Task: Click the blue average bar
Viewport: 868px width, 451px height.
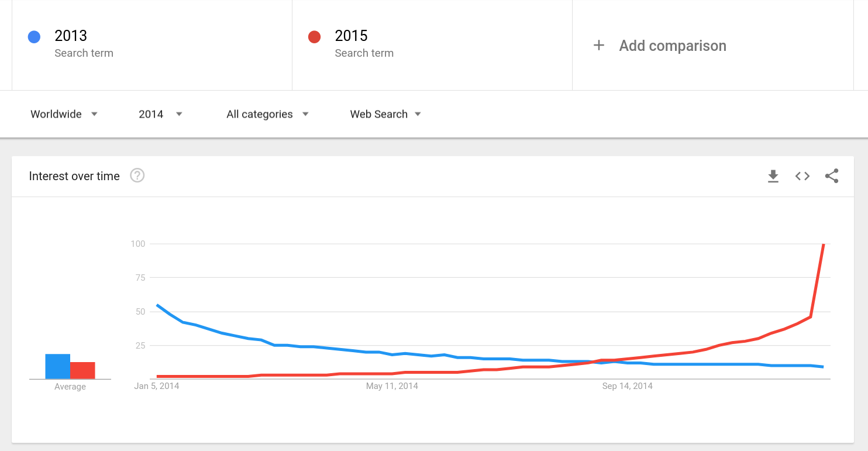Action: (x=58, y=367)
